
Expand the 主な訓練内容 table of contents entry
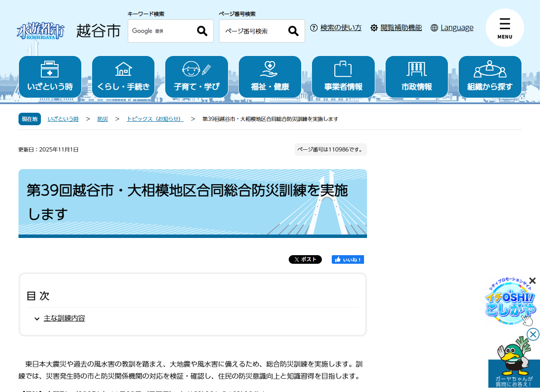point(64,318)
